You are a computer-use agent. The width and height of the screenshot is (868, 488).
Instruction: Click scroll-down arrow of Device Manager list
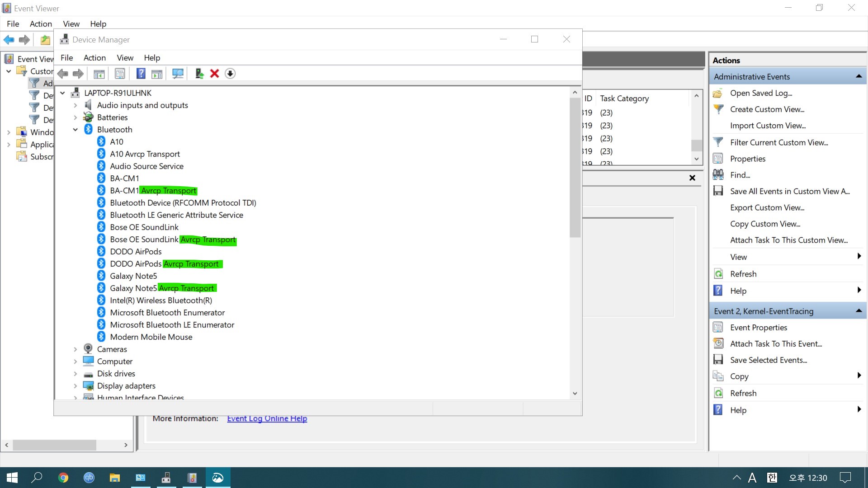pos(575,394)
